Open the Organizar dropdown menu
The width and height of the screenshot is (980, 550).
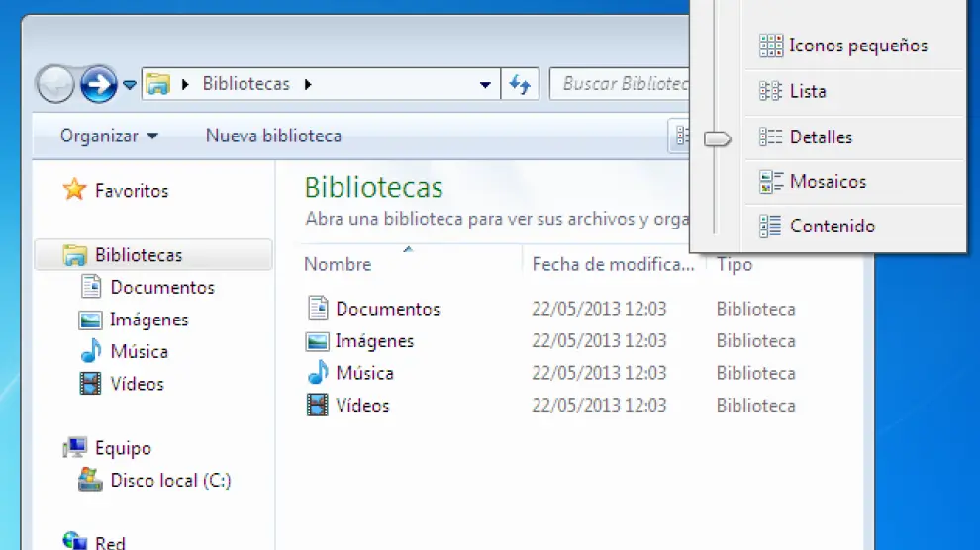coord(109,137)
